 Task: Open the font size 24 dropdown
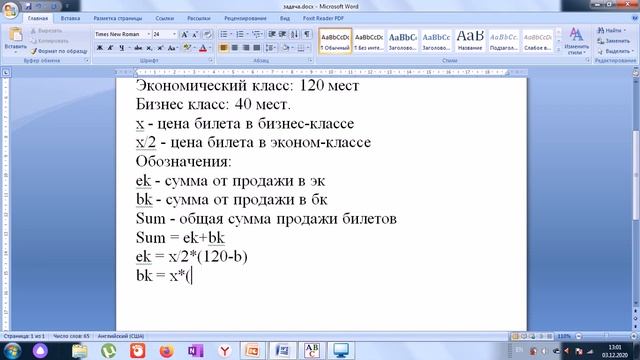pos(174,34)
